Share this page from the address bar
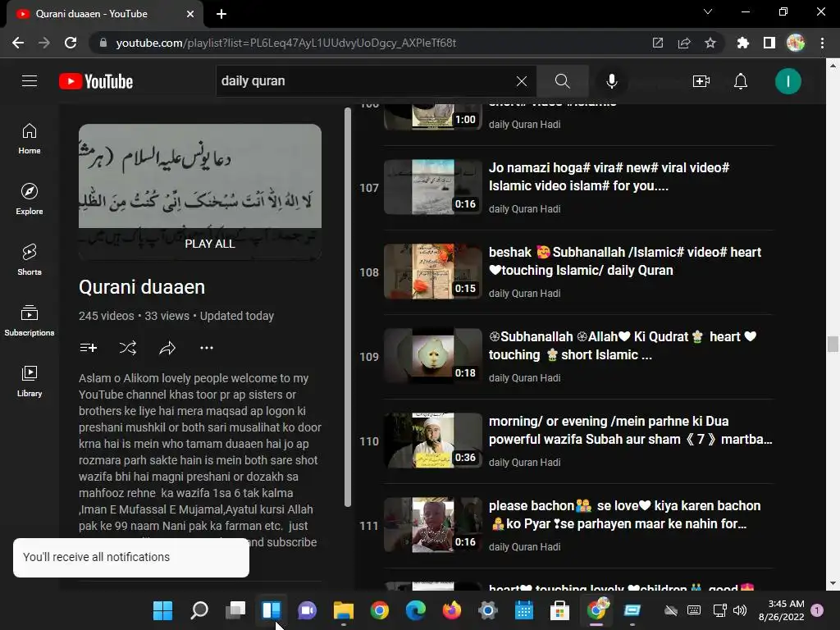Image resolution: width=840 pixels, height=630 pixels. click(684, 43)
